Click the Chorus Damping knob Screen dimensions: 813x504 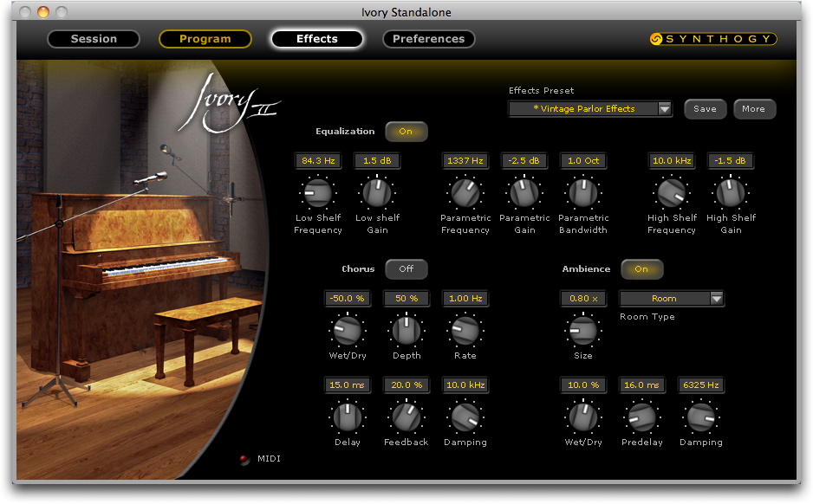click(x=465, y=417)
